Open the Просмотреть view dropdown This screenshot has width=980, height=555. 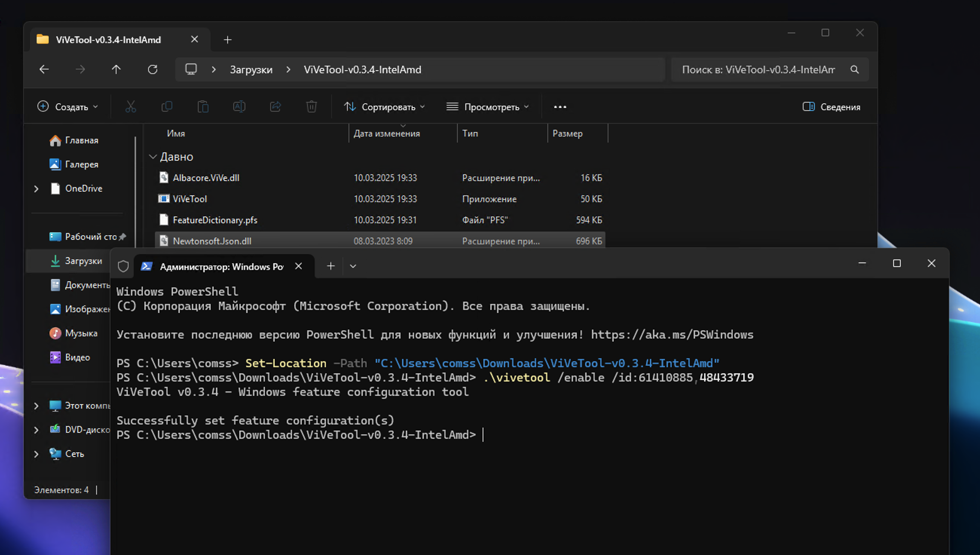click(x=488, y=107)
